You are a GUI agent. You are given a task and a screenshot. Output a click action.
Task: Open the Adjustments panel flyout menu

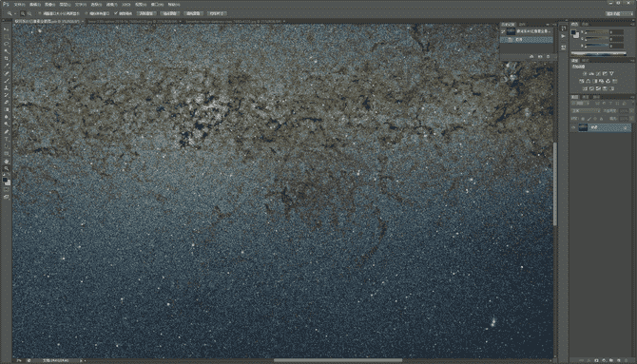[x=631, y=61]
